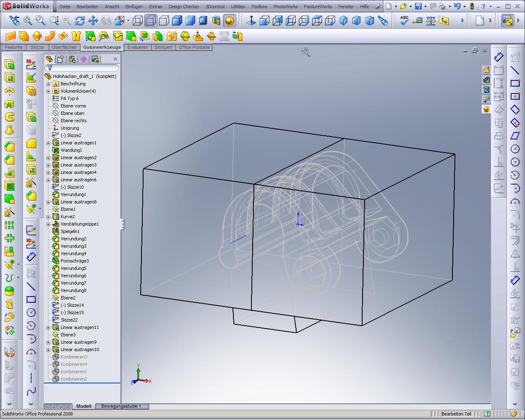Screen dimensions: 525x420
Task: Click the Home icon beside the graphics area
Action: point(486,70)
